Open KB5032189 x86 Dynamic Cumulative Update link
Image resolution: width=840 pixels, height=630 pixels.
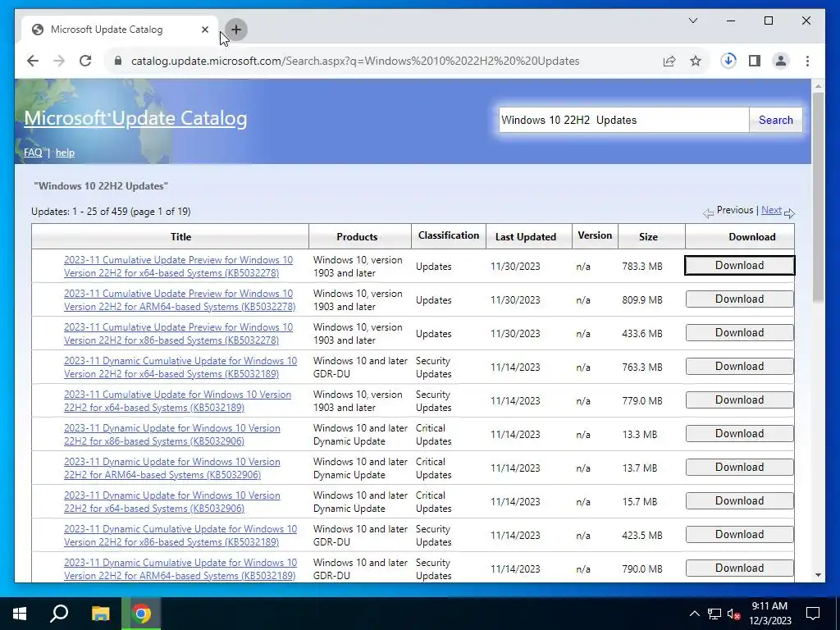(180, 535)
